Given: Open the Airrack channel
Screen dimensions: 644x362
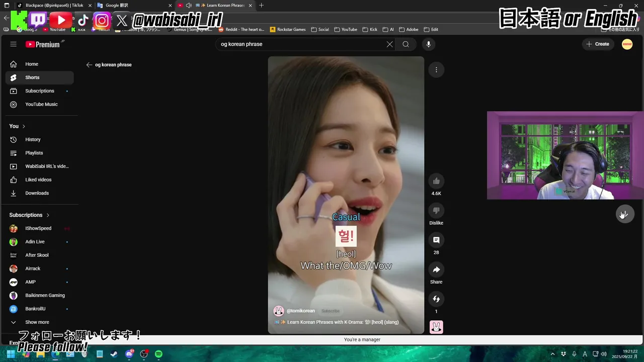Looking at the screenshot, I should [x=39, y=268].
